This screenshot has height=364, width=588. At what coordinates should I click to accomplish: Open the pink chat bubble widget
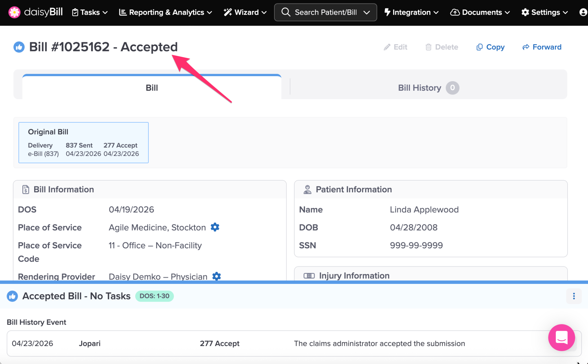[x=561, y=337]
